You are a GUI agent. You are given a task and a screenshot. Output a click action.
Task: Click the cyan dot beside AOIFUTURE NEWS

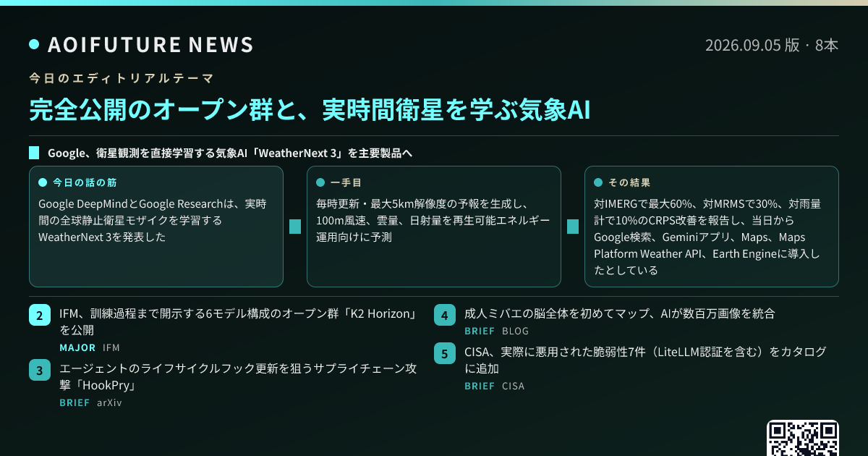tap(34, 45)
